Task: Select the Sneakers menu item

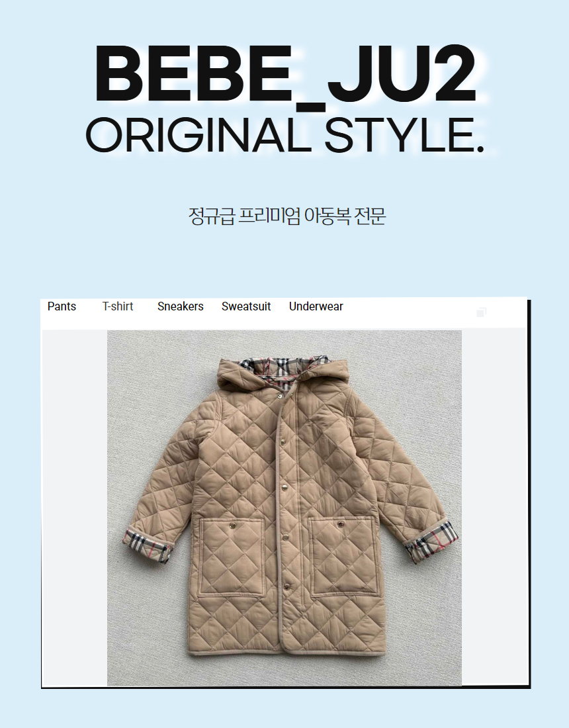Action: pyautogui.click(x=181, y=306)
